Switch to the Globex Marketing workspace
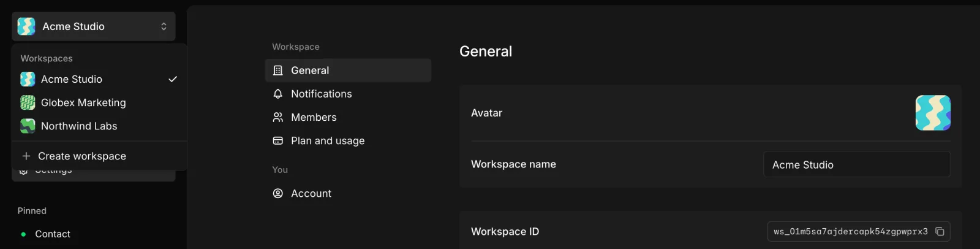 99,102
